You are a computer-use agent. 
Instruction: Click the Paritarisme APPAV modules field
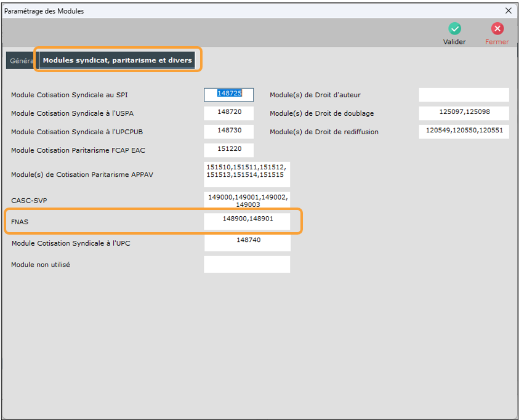point(247,174)
